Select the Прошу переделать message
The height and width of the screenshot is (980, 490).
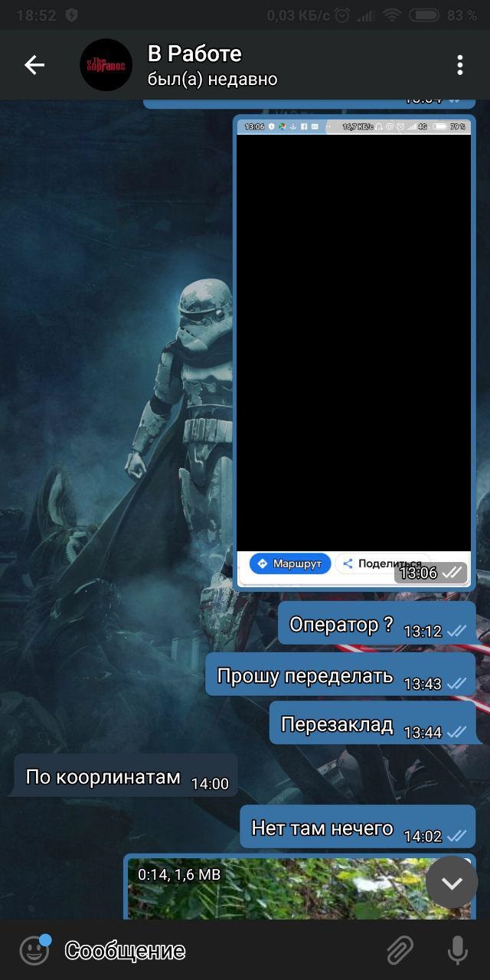[x=340, y=675]
